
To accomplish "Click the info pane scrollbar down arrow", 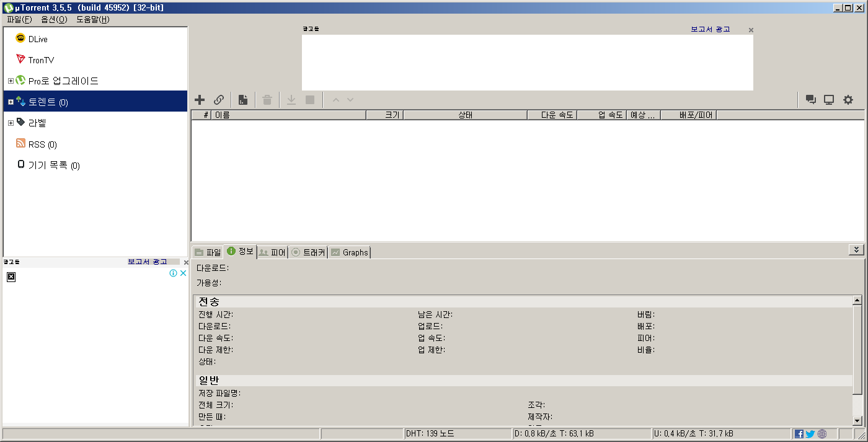I will [857, 420].
